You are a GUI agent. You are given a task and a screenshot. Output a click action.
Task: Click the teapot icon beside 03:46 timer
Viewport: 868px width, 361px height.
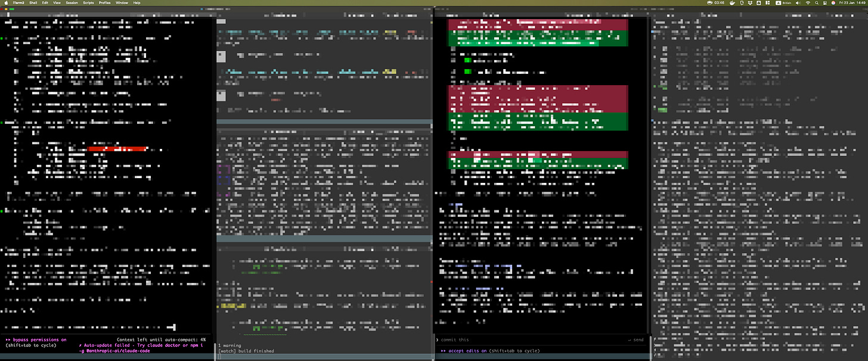(709, 2)
